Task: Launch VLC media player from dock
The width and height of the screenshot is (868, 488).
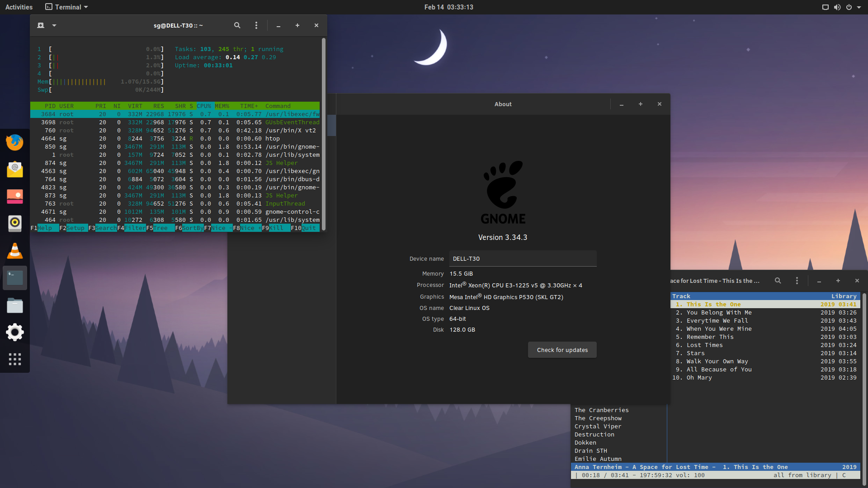Action: [14, 251]
